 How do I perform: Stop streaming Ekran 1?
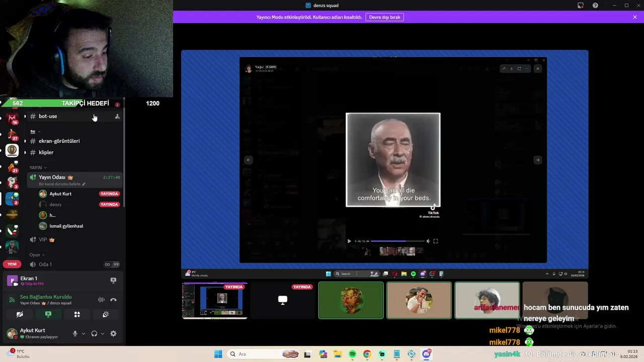tap(113, 280)
